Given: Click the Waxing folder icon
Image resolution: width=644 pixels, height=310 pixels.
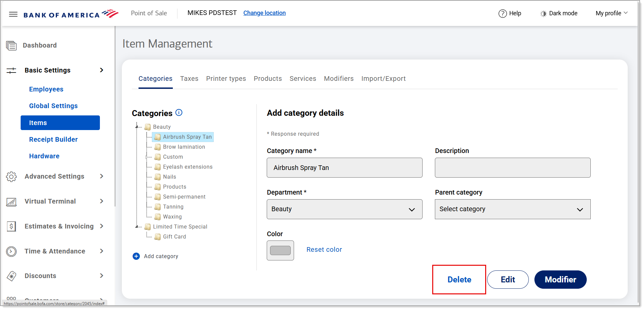Looking at the screenshot, I should click(x=158, y=217).
